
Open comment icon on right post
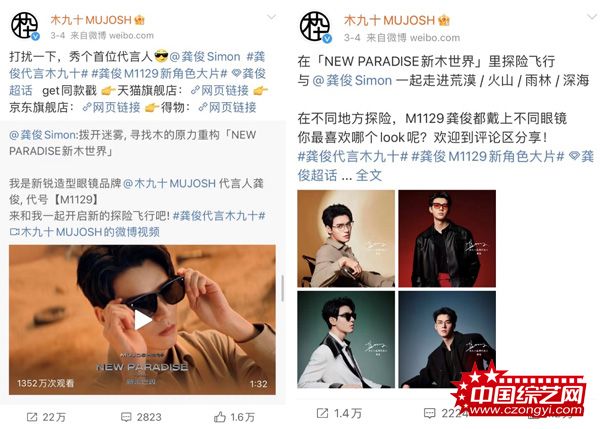(430, 413)
